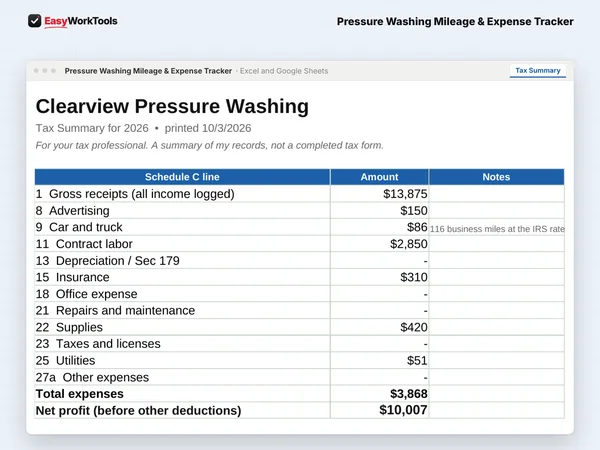Click the $150 advertising amount

(414, 210)
